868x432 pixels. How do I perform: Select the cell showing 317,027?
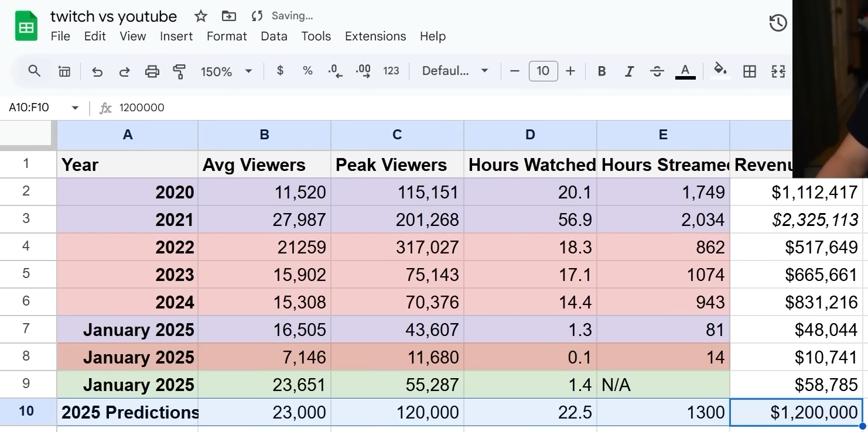[x=398, y=247]
